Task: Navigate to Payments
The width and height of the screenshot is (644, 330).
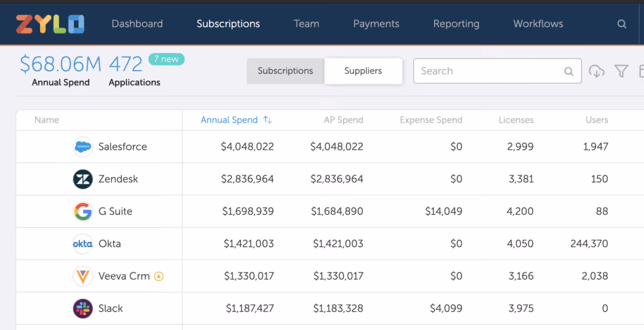Action: pos(376,24)
